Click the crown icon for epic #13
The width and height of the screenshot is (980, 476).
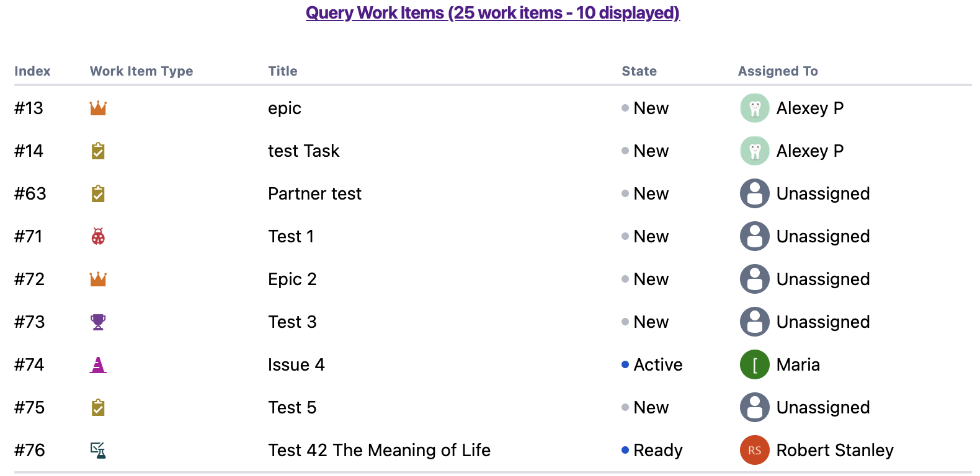click(98, 108)
